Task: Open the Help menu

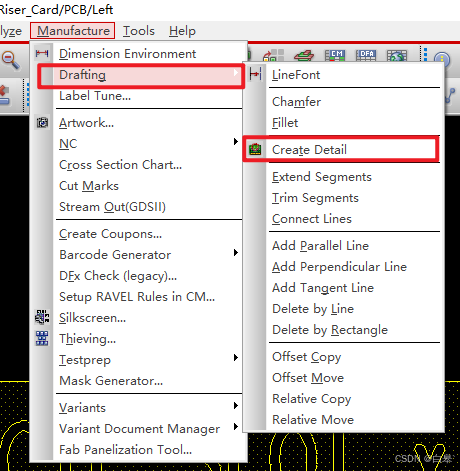Action: tap(182, 31)
